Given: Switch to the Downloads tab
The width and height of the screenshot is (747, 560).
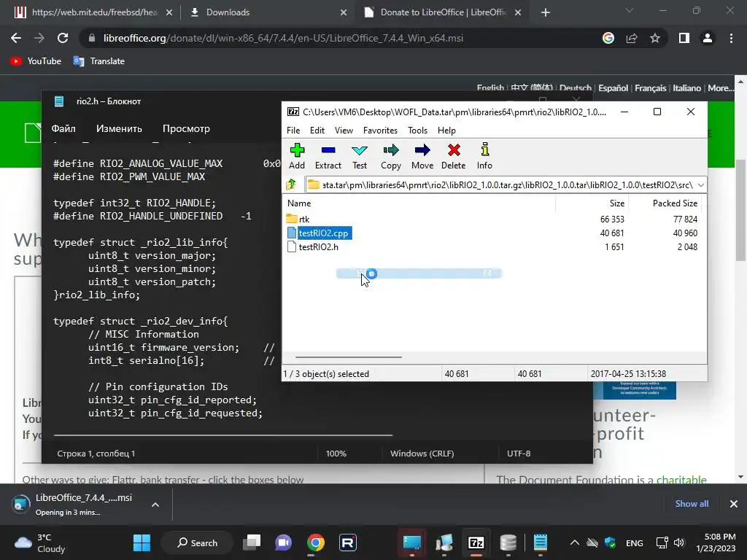Looking at the screenshot, I should [267, 12].
